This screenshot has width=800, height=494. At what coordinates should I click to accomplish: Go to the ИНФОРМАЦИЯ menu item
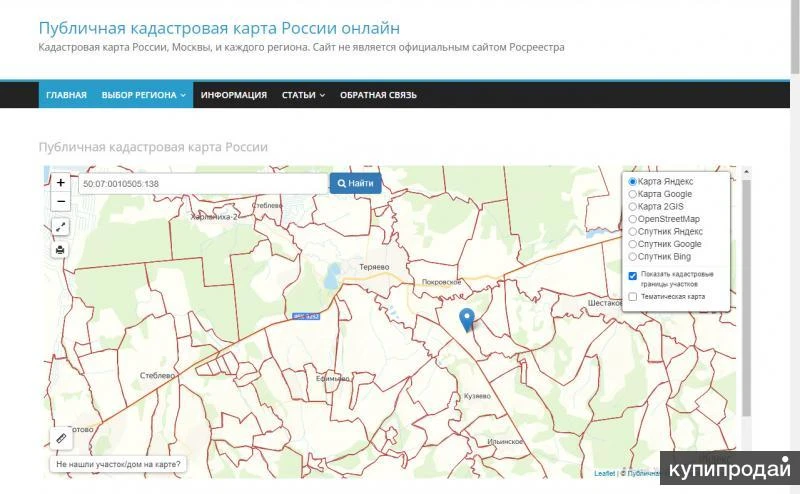tap(233, 95)
